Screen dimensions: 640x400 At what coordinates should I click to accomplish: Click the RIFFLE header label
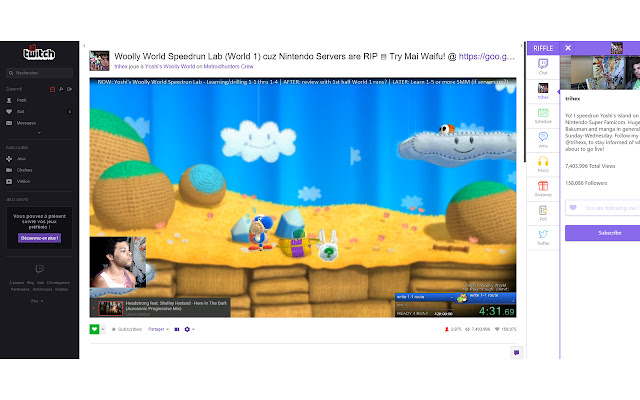pyautogui.click(x=543, y=48)
